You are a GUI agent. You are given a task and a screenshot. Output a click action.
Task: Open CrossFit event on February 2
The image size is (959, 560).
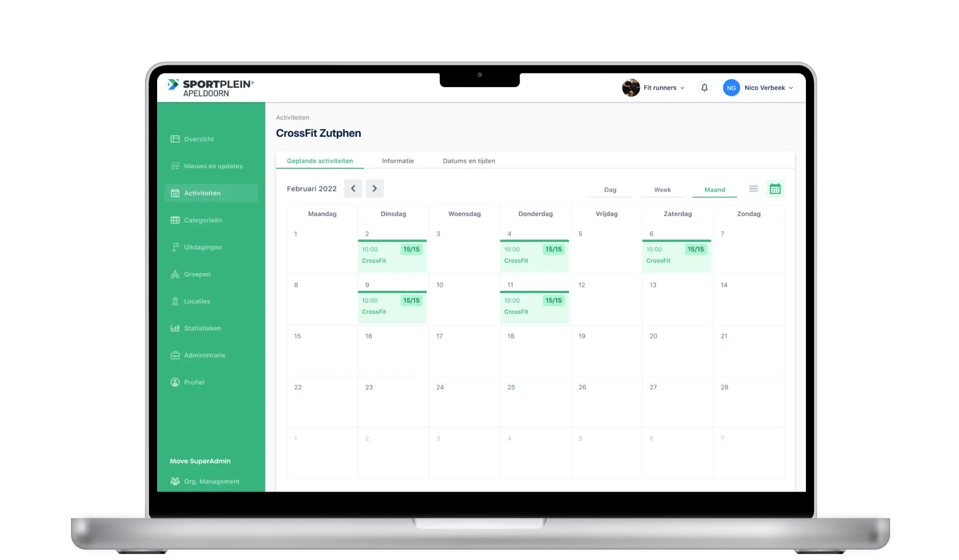pyautogui.click(x=392, y=255)
